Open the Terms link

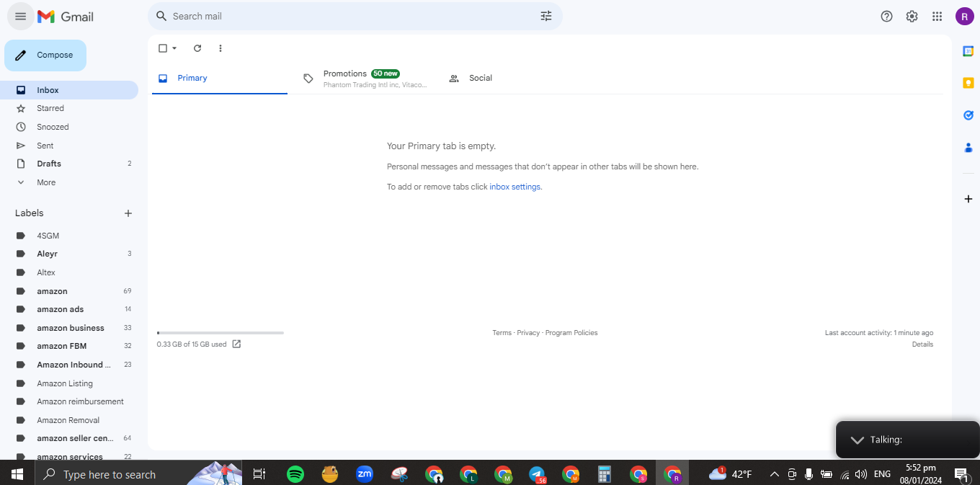(x=502, y=333)
